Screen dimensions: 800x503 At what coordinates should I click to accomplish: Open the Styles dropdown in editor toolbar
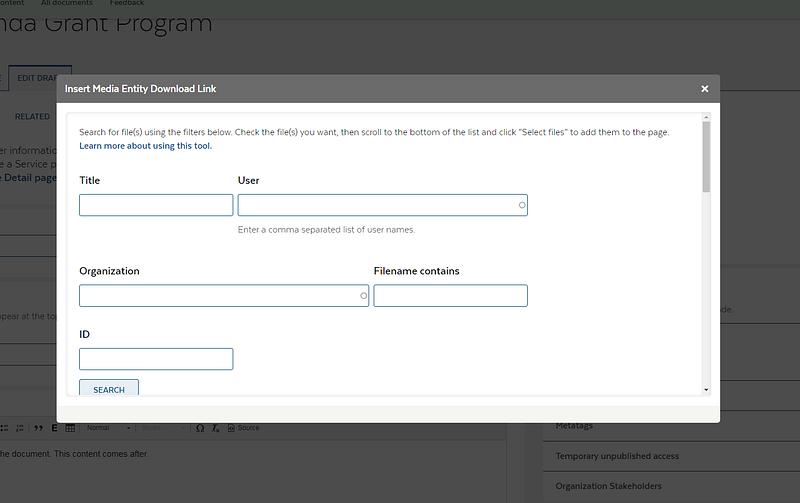(163, 428)
